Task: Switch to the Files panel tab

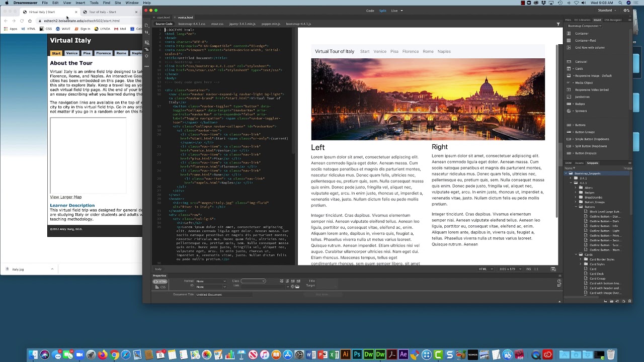Action: pos(568,20)
